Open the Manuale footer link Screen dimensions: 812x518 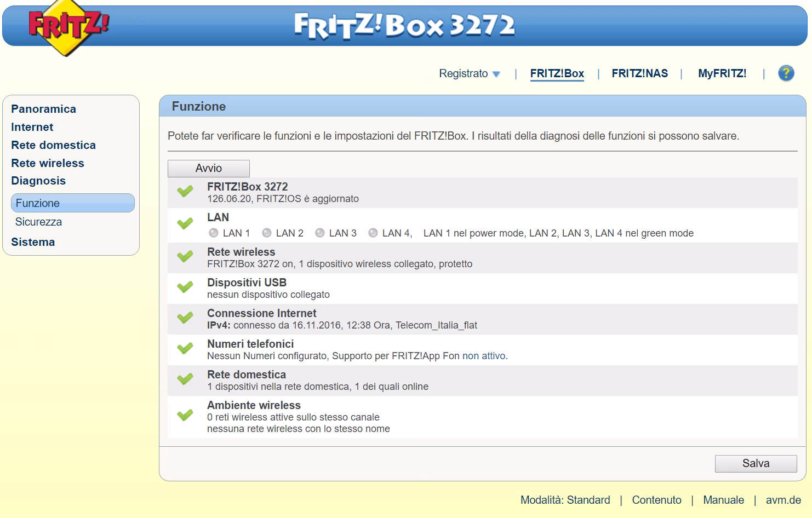point(724,500)
